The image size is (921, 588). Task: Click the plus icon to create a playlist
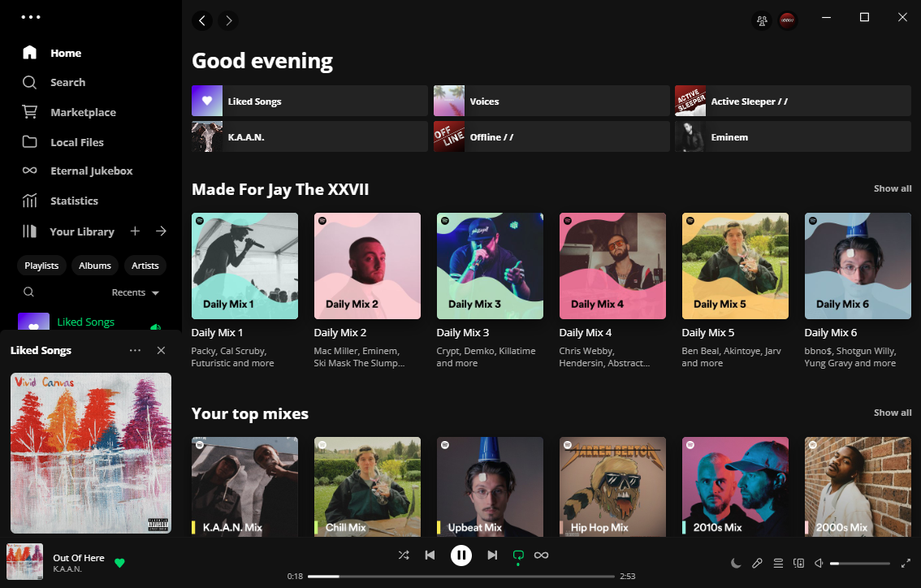(x=135, y=231)
